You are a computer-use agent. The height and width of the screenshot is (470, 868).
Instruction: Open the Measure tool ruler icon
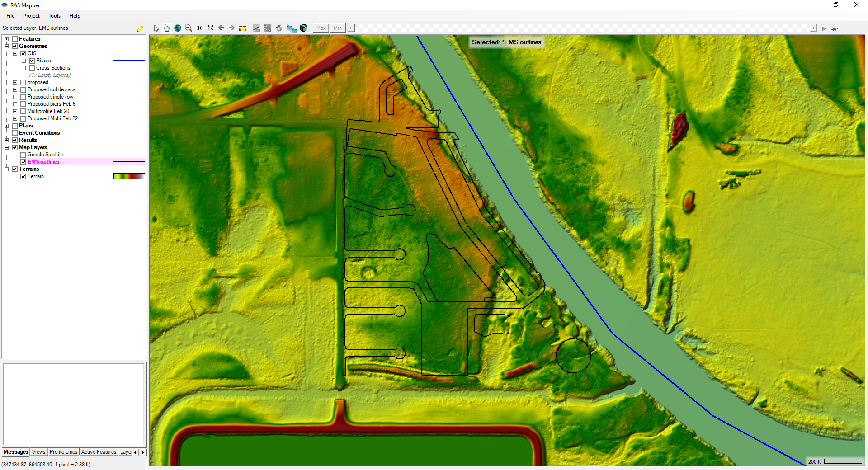(x=243, y=28)
